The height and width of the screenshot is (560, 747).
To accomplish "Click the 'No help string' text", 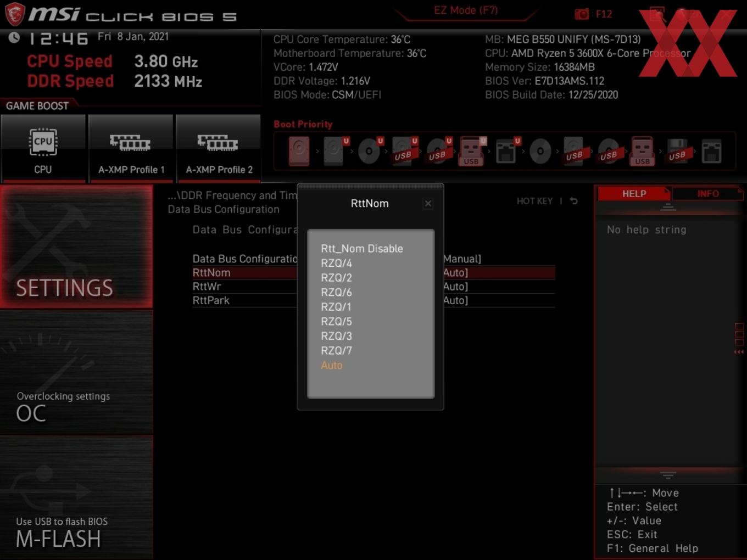I will coord(646,230).
